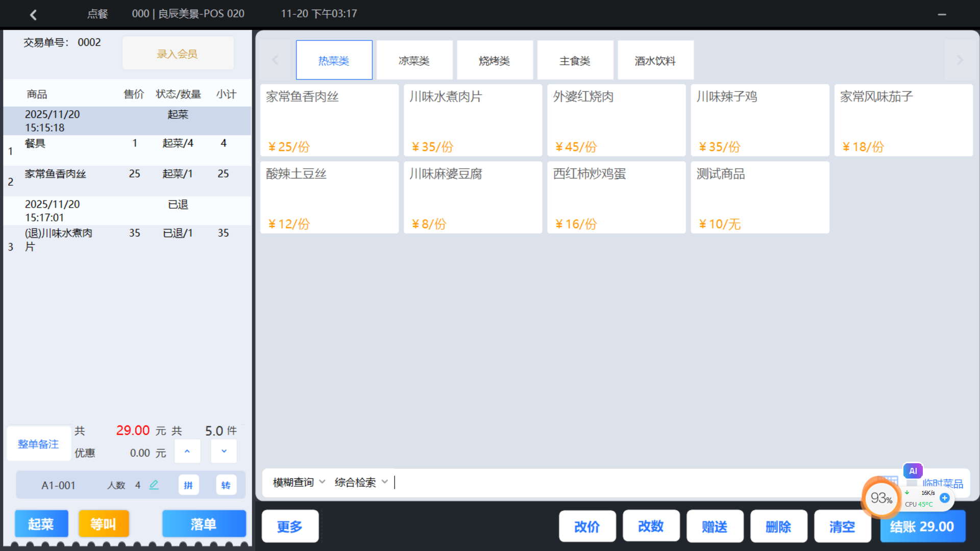
Task: Click the back arrow icon
Action: (x=34, y=14)
